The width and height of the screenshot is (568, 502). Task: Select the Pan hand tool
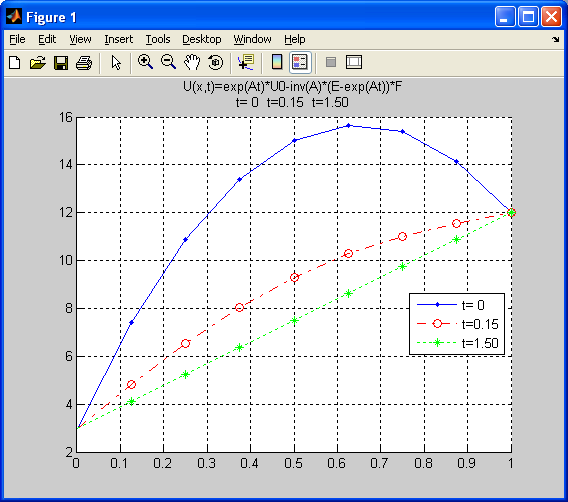192,62
